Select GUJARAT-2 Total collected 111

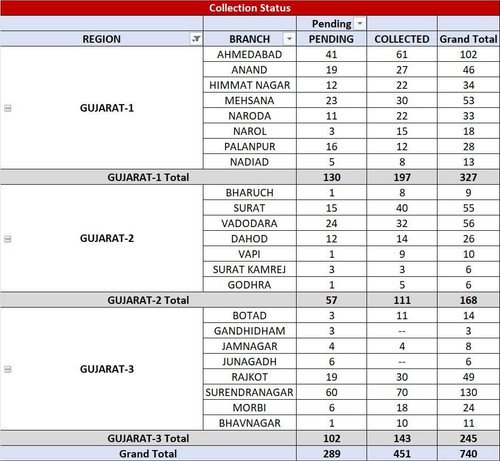point(402,300)
